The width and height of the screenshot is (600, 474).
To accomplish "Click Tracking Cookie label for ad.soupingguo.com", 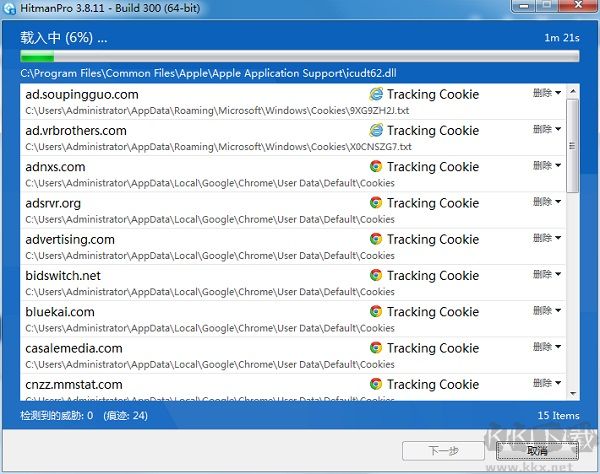I will [x=433, y=94].
